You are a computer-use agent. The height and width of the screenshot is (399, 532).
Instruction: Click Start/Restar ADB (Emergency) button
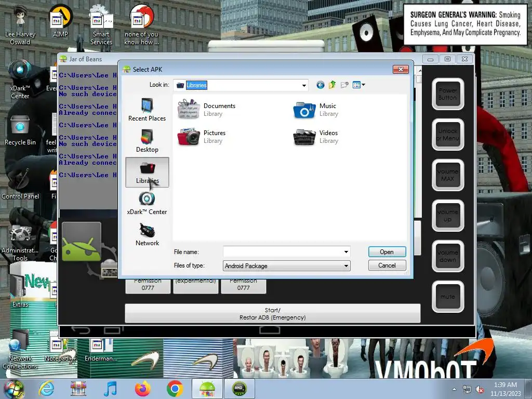point(273,313)
